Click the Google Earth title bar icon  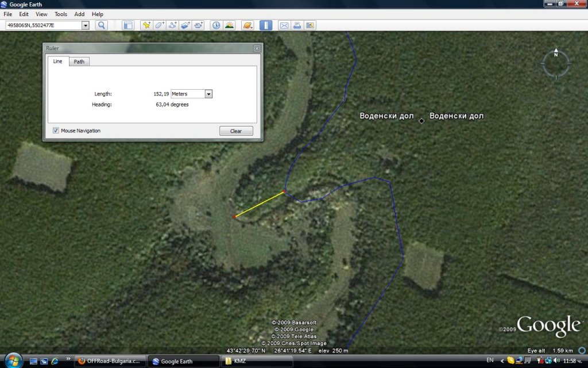(4, 4)
